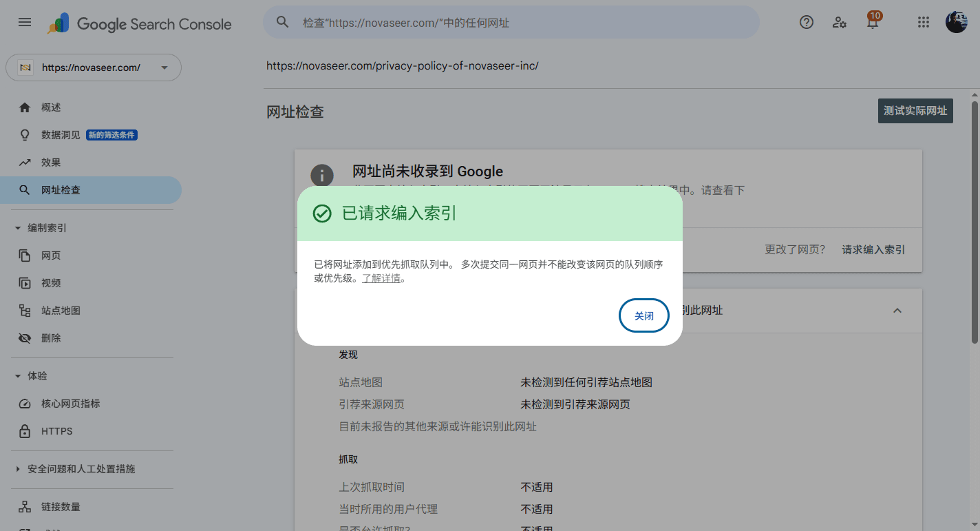Open the user settings management icon
980x531 pixels.
click(x=840, y=22)
